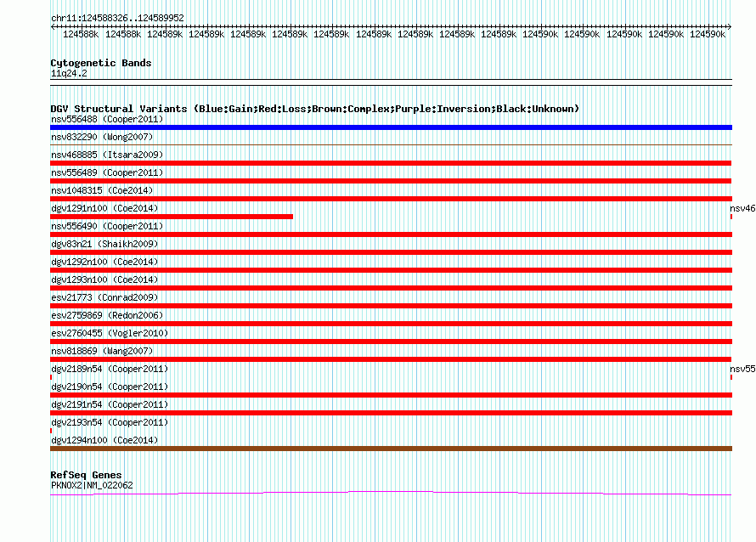Screen dimensions: 756x542
Task: Click the dgv1294n100 (Coe2014) label
Action: [x=104, y=440]
